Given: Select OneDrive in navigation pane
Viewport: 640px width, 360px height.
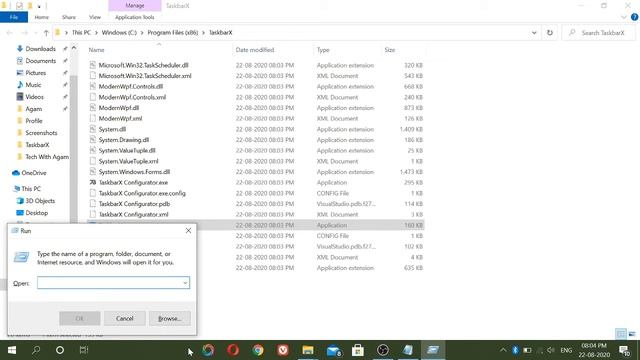Looking at the screenshot, I should click(33, 173).
